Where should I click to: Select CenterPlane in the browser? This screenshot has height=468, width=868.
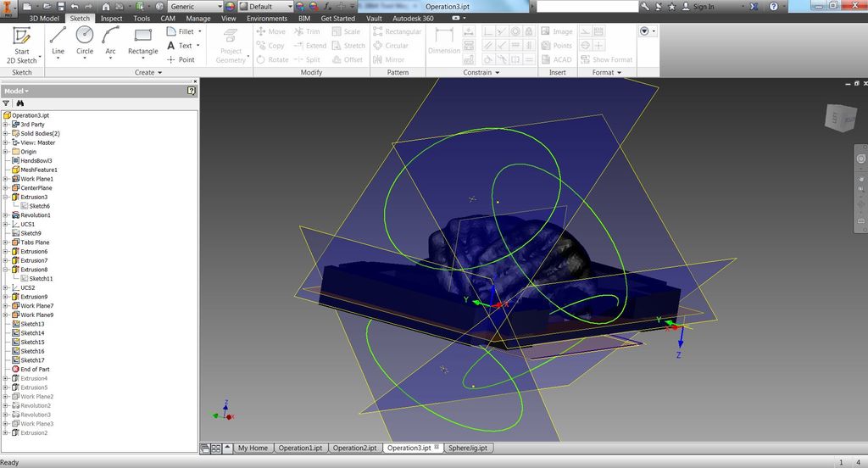[x=32, y=188]
